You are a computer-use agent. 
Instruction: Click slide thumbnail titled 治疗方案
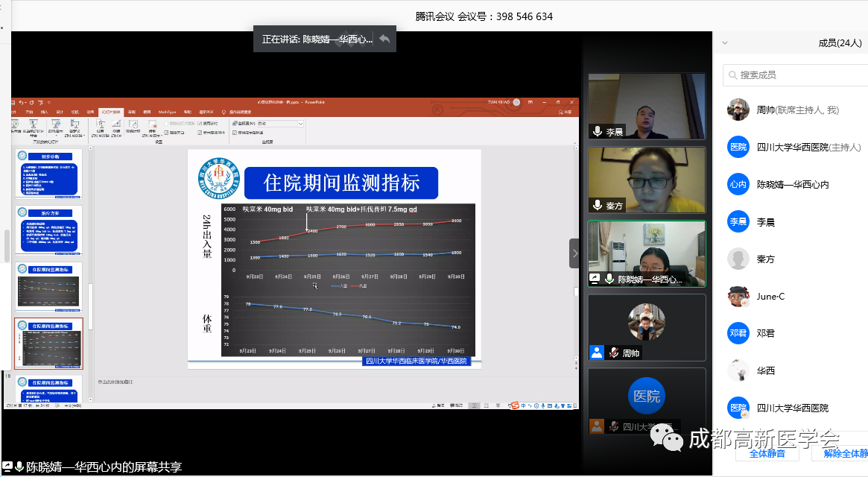click(x=48, y=230)
